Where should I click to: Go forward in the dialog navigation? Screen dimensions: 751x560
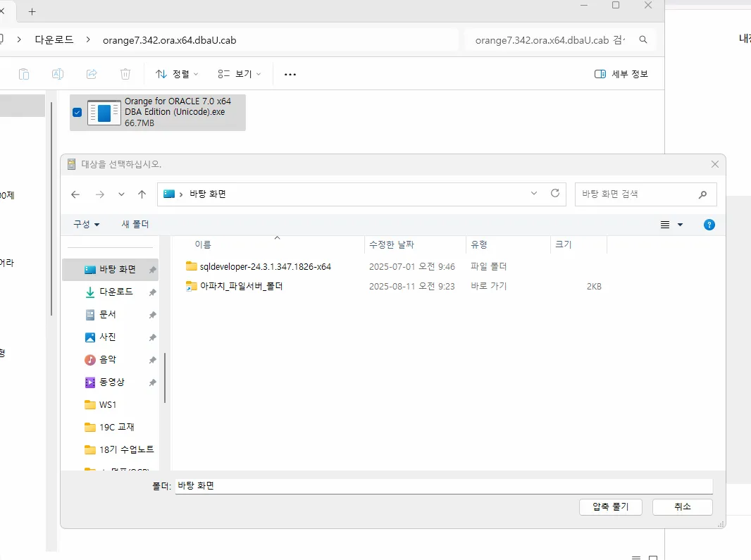tap(99, 194)
